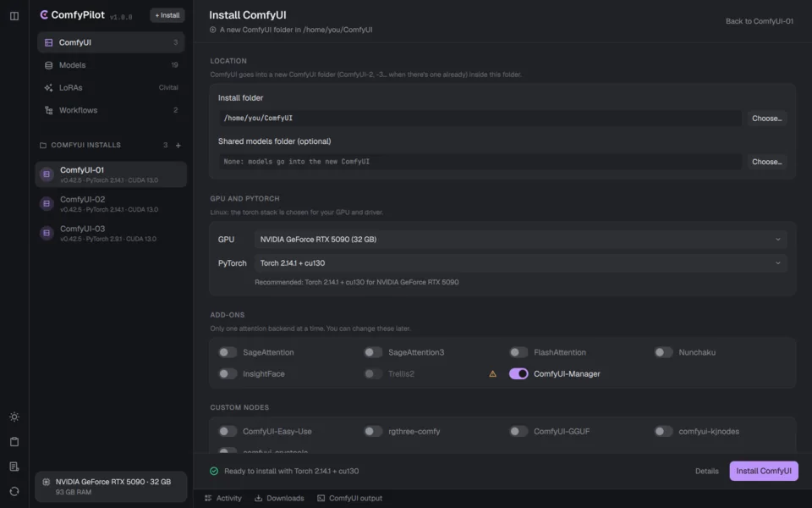
Task: Click the Downloads arrow icon
Action: click(259, 498)
